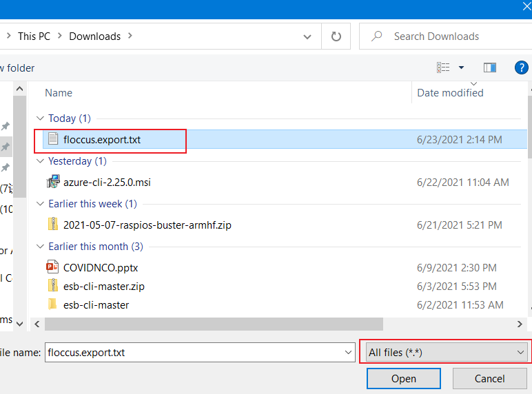Click the COVIDNCO.pptx PowerPoint icon
The height and width of the screenshot is (394, 532).
point(52,267)
